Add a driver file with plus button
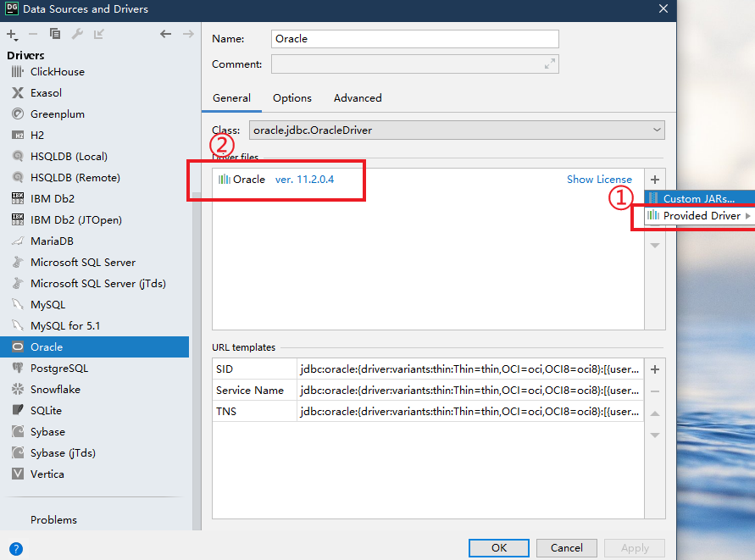 pos(655,180)
